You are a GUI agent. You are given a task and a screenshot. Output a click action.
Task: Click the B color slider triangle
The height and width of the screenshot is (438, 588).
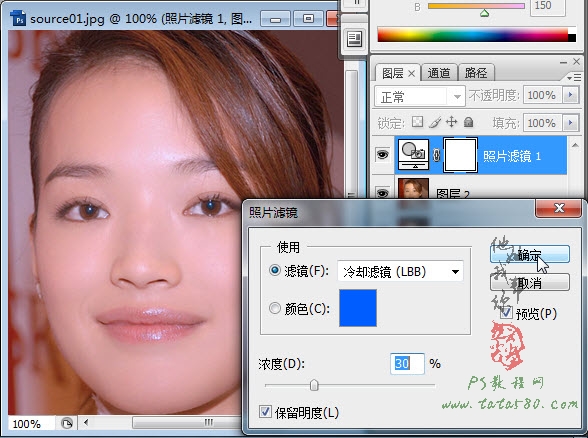click(484, 14)
